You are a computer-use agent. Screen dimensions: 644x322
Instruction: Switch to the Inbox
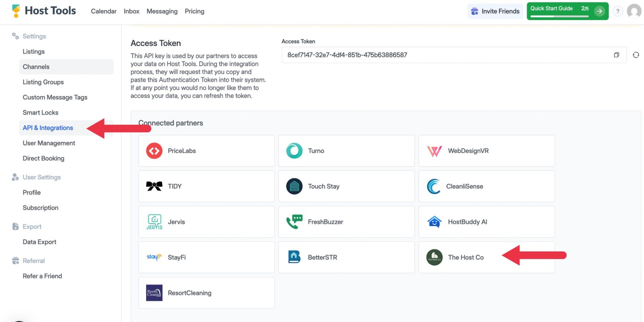click(131, 11)
